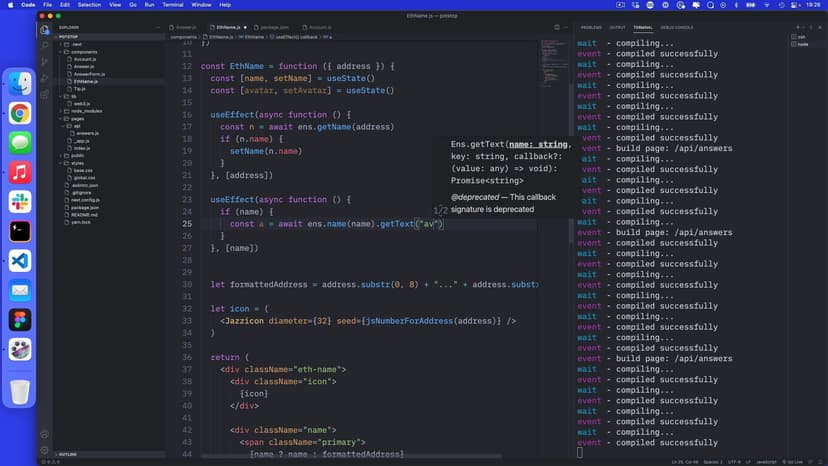The image size is (828, 466).
Task: Expand the Outline section
Action: pos(70,454)
